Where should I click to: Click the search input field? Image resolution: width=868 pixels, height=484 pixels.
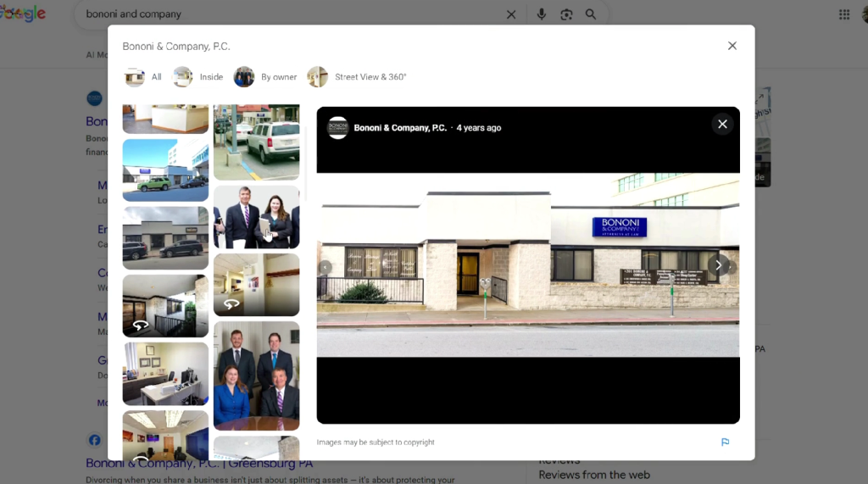tap(288, 14)
